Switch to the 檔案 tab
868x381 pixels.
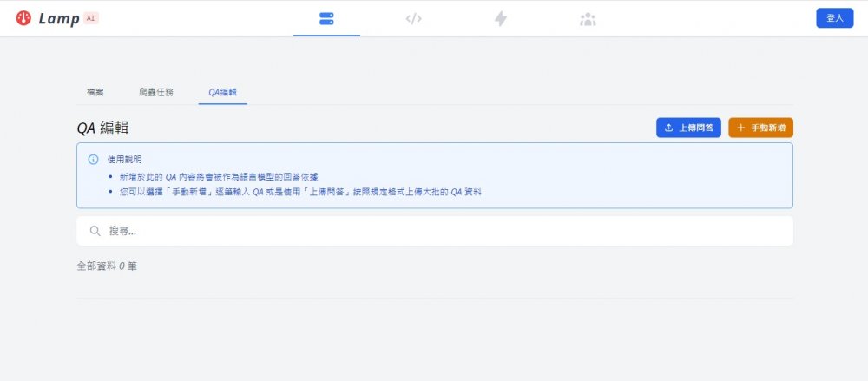(x=95, y=92)
